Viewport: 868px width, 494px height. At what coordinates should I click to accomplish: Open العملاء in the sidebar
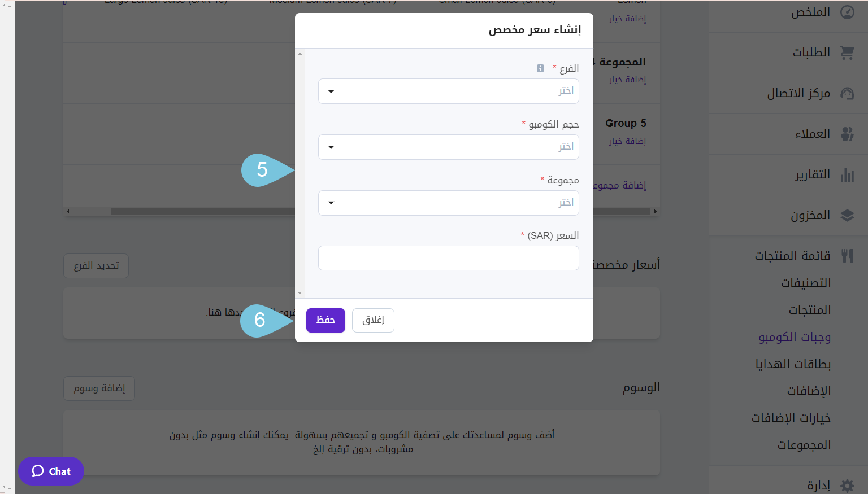click(813, 134)
